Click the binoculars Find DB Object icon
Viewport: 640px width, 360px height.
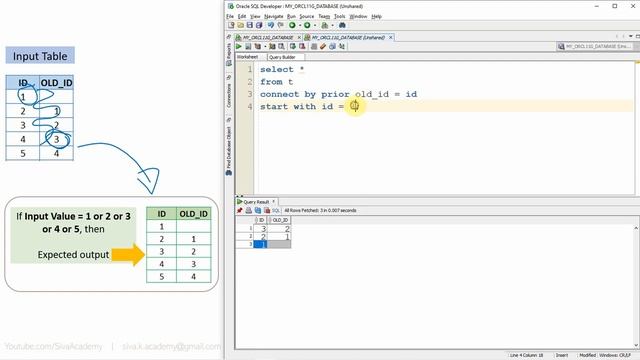[x=342, y=25]
